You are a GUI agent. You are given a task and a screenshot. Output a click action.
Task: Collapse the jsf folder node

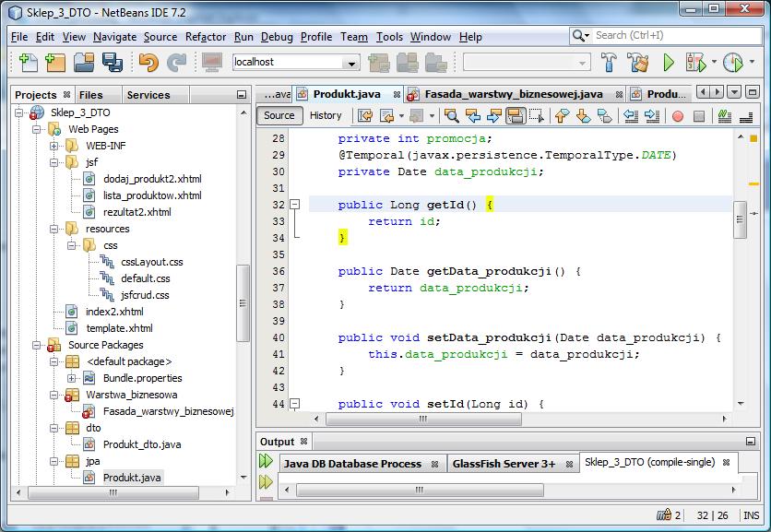coord(53,162)
